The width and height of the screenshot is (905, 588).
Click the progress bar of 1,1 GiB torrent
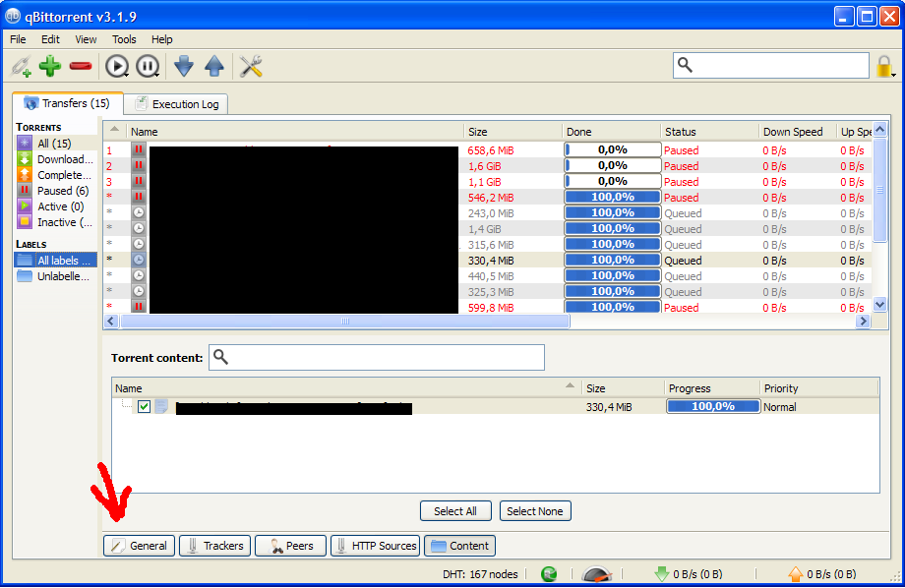click(613, 181)
